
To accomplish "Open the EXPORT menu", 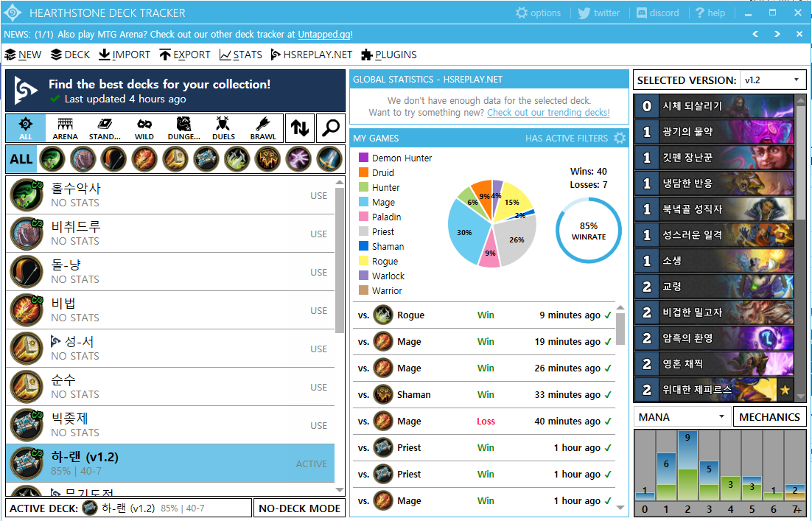I will tap(185, 55).
